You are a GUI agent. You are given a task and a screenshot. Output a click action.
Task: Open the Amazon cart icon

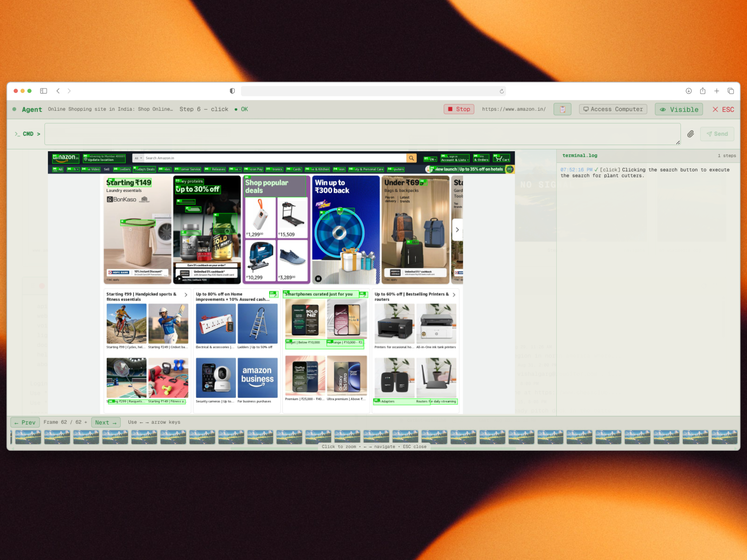point(502,158)
